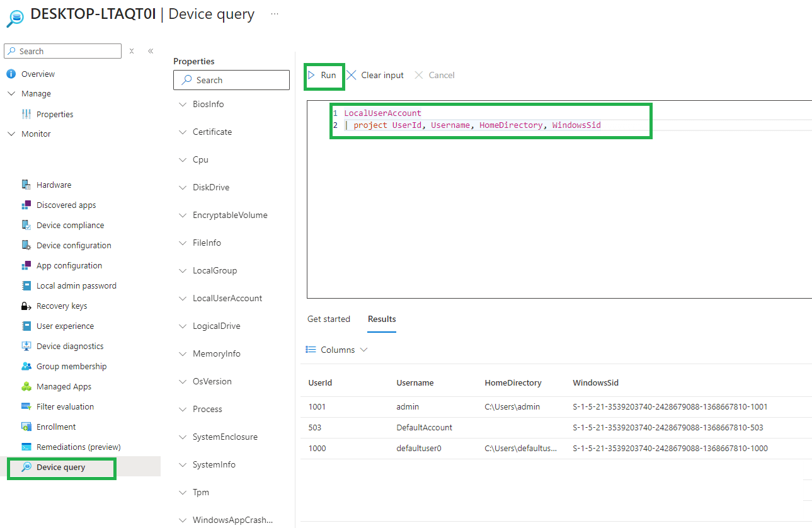Expand the Process property
Screen dimensions: 812x528
click(x=183, y=409)
